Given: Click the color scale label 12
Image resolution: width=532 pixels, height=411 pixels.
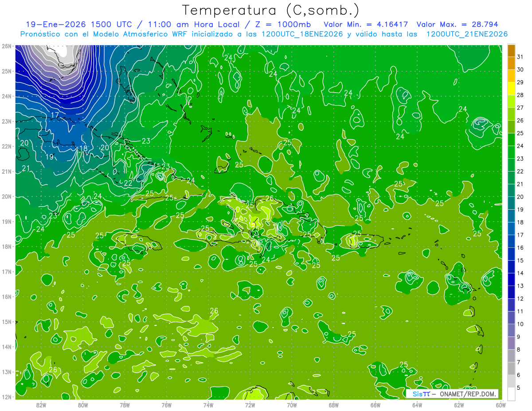Looking at the screenshot, I should 520,298.
